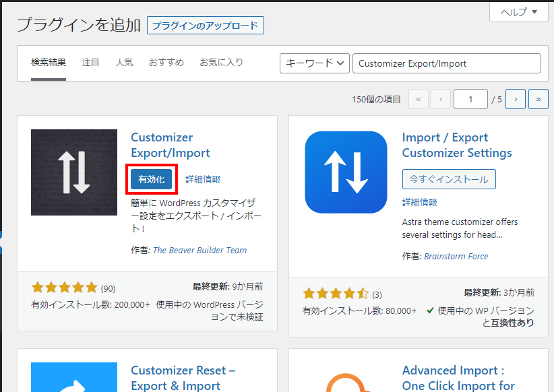Click the Customizer Reset plugin icon
Image resolution: width=554 pixels, height=392 pixels.
pos(74,377)
